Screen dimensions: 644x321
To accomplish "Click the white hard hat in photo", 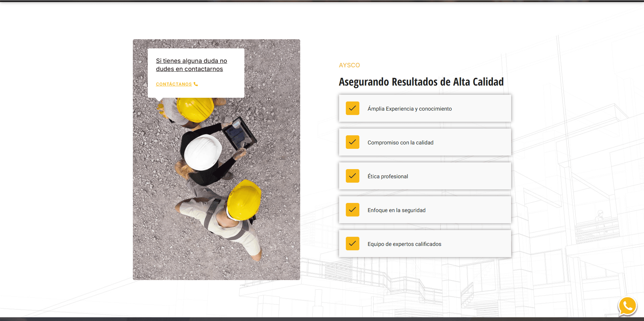I will pos(203,152).
